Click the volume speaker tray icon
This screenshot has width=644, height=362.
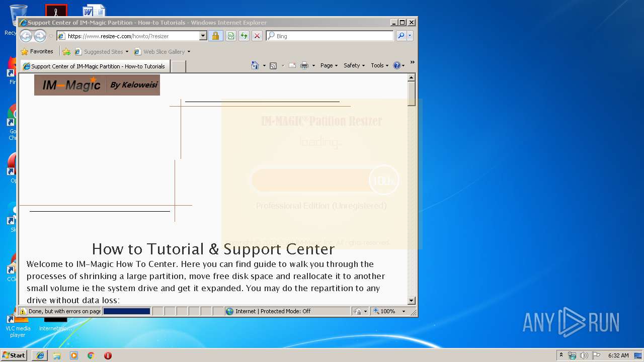coord(584,355)
